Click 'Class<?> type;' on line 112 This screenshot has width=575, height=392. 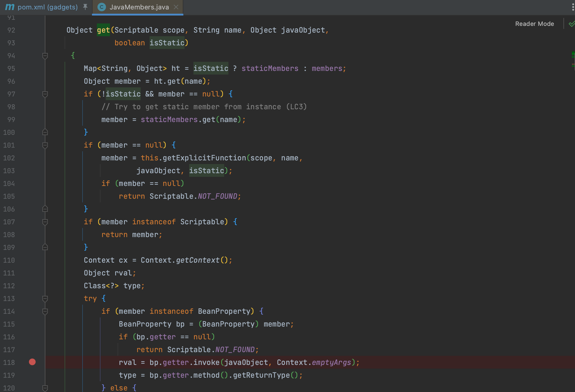[114, 286]
